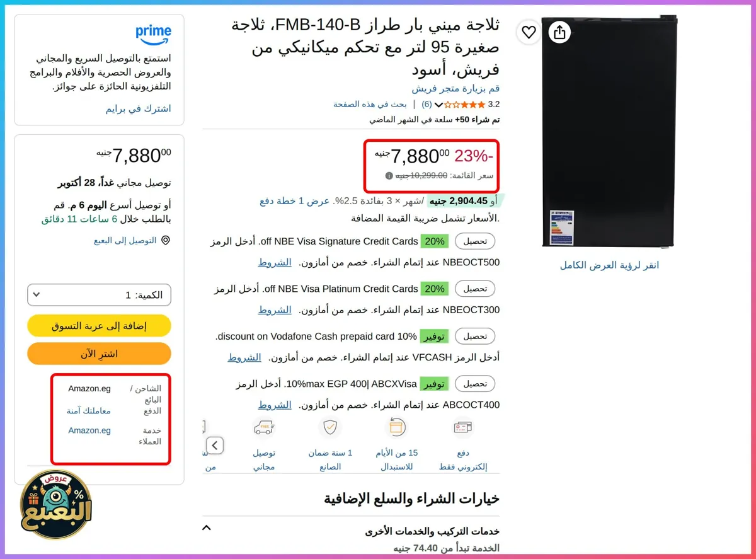Click the share icon on product image

click(x=559, y=32)
